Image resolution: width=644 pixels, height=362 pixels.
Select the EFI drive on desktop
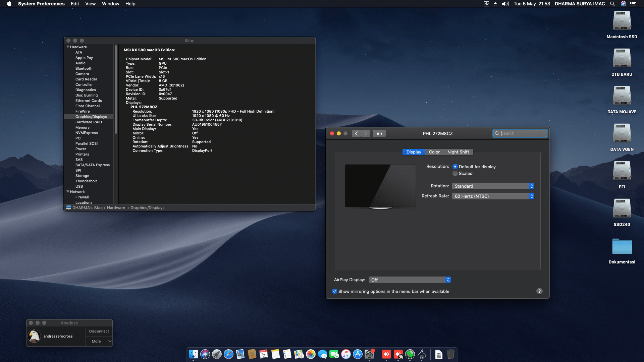pyautogui.click(x=622, y=175)
